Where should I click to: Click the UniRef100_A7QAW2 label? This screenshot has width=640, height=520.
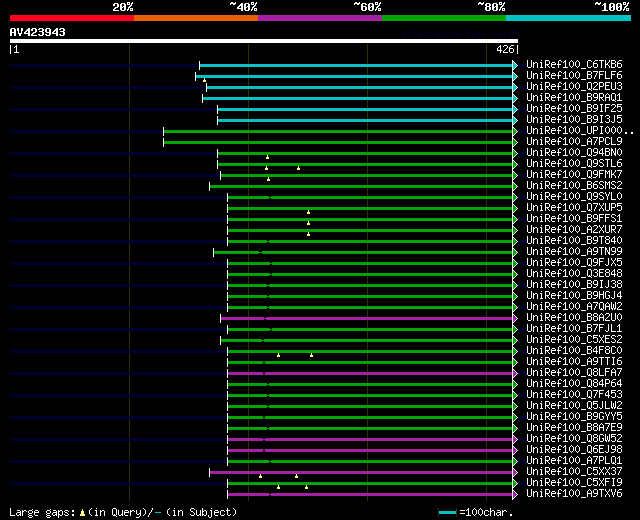coord(574,307)
